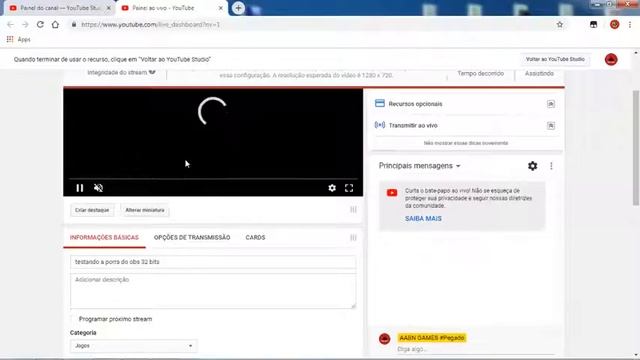Tick the Programar próximo stream checkbox

[x=73, y=319]
